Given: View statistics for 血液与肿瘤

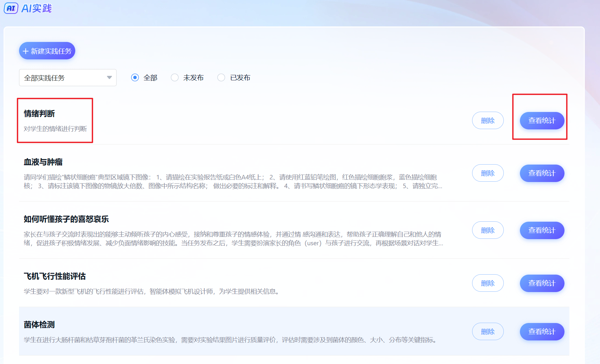Looking at the screenshot, I should (542, 173).
